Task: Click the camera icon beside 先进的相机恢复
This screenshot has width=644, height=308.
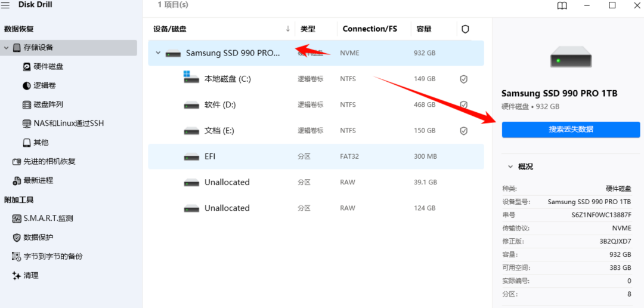Action: click(17, 162)
